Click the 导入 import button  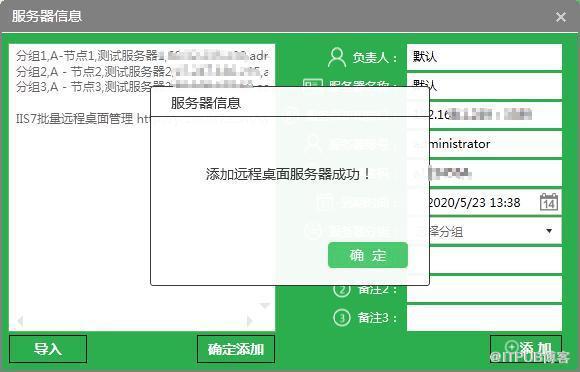coord(48,349)
